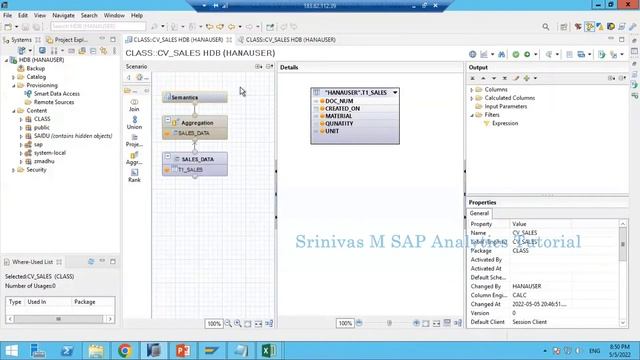Select the SALES_DATA projection node title
The height and width of the screenshot is (360, 640).
[198, 159]
